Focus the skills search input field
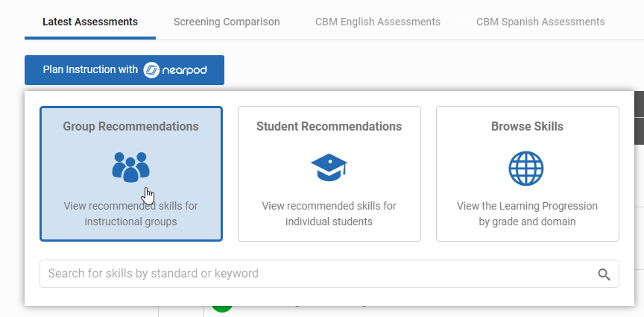 (329, 274)
